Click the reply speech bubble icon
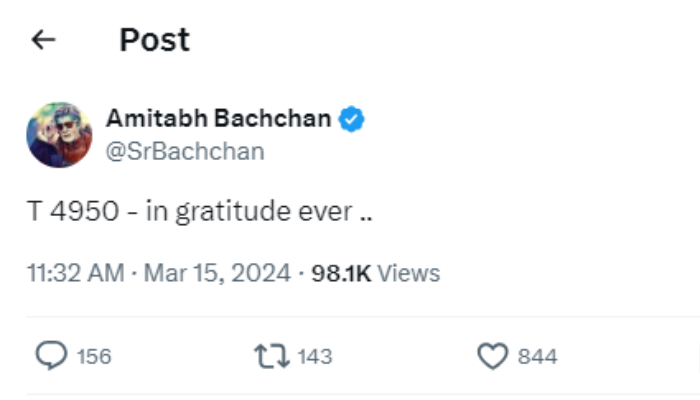Image resolution: width=700 pixels, height=400 pixels. tap(51, 356)
